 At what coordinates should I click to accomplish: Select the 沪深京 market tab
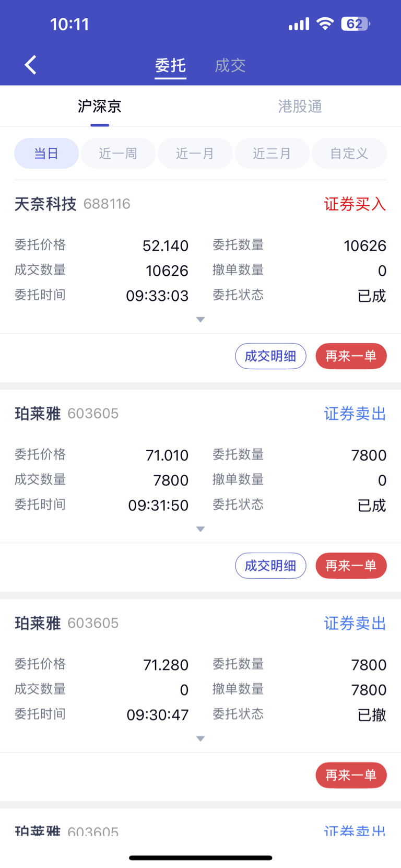coord(100,107)
